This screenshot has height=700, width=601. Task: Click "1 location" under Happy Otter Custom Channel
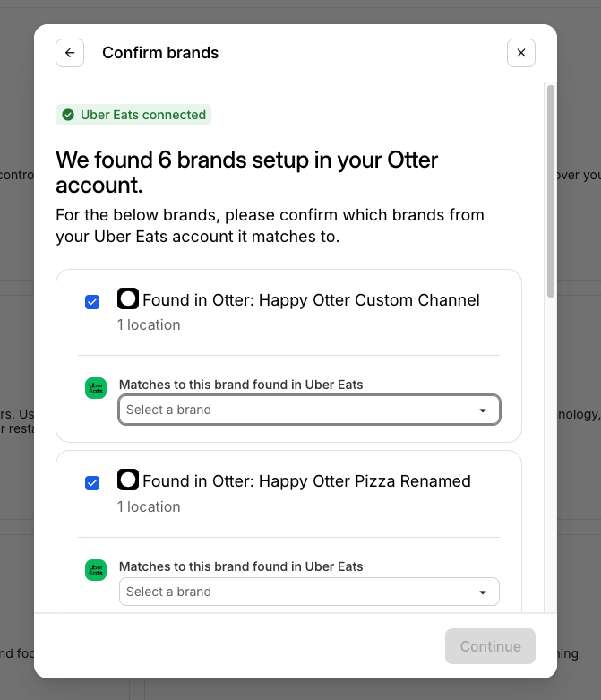[x=149, y=324]
